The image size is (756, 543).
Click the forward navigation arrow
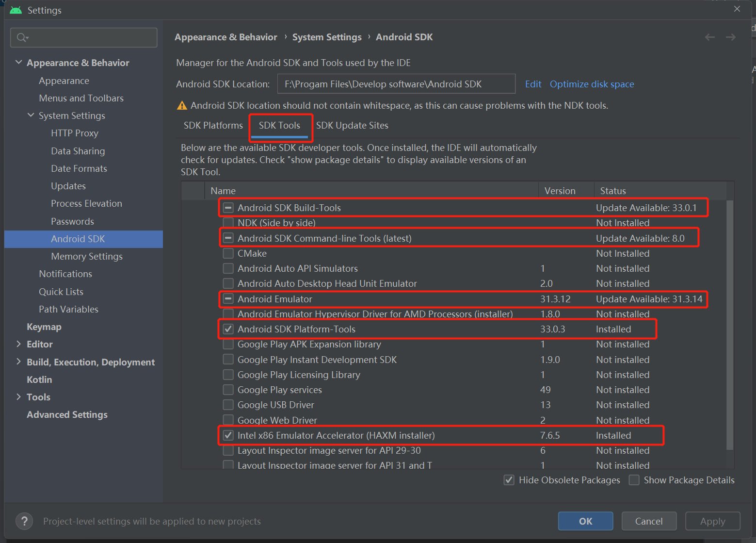pos(731,37)
